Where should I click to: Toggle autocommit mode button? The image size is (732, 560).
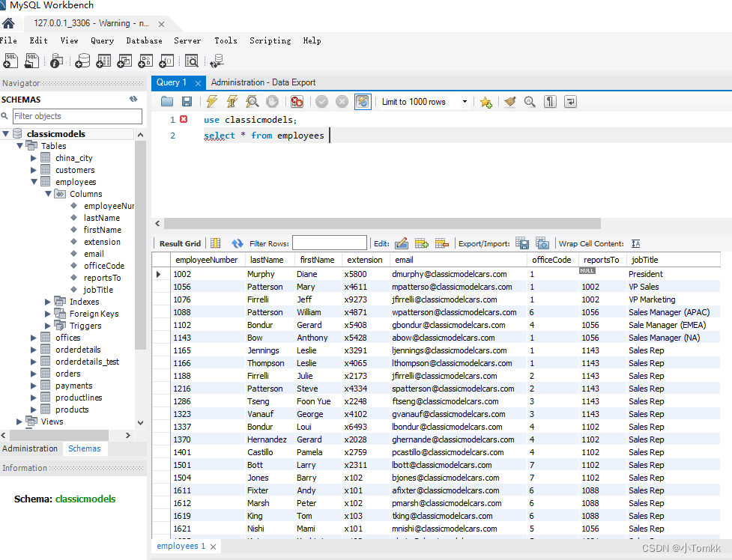(x=363, y=102)
